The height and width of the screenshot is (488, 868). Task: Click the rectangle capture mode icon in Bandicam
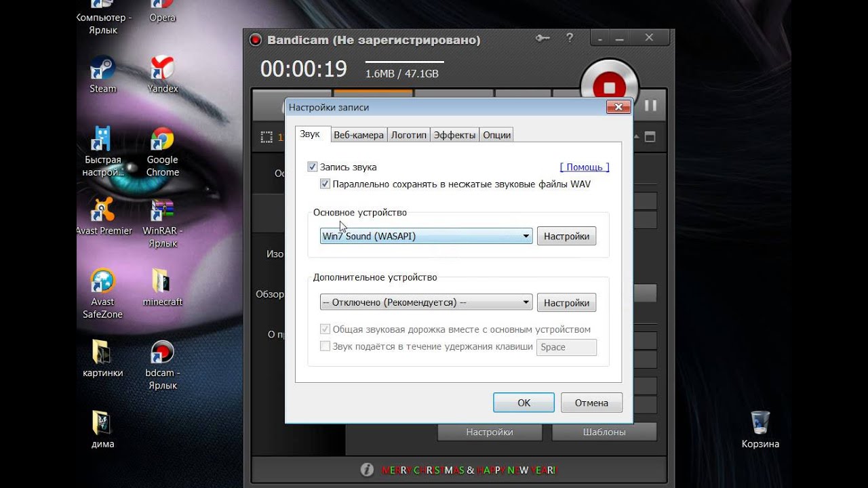point(267,137)
